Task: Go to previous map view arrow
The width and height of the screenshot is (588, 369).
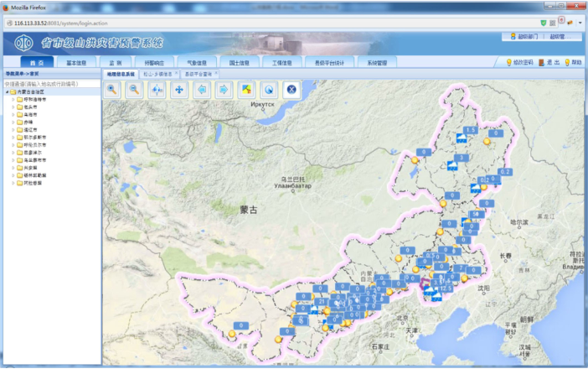Action: click(201, 90)
